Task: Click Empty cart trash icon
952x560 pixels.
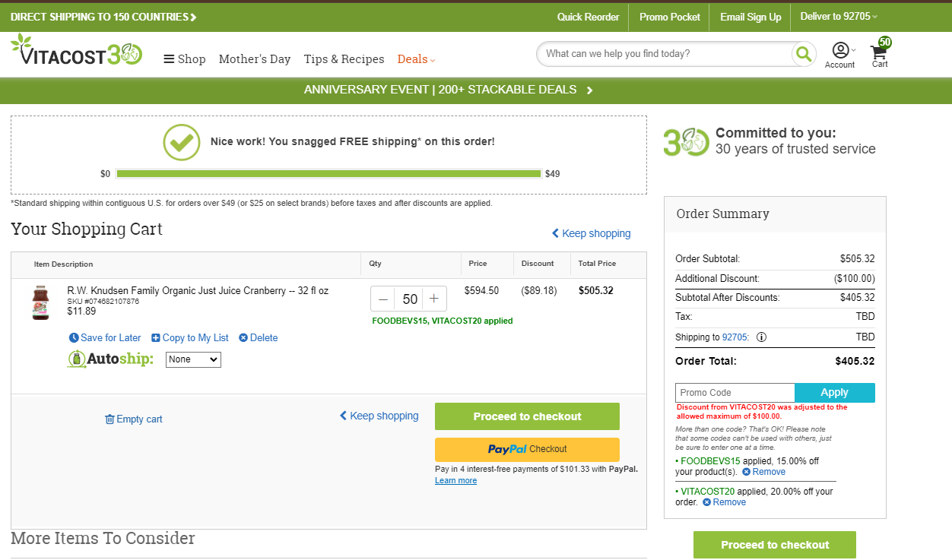Action: coord(109,419)
